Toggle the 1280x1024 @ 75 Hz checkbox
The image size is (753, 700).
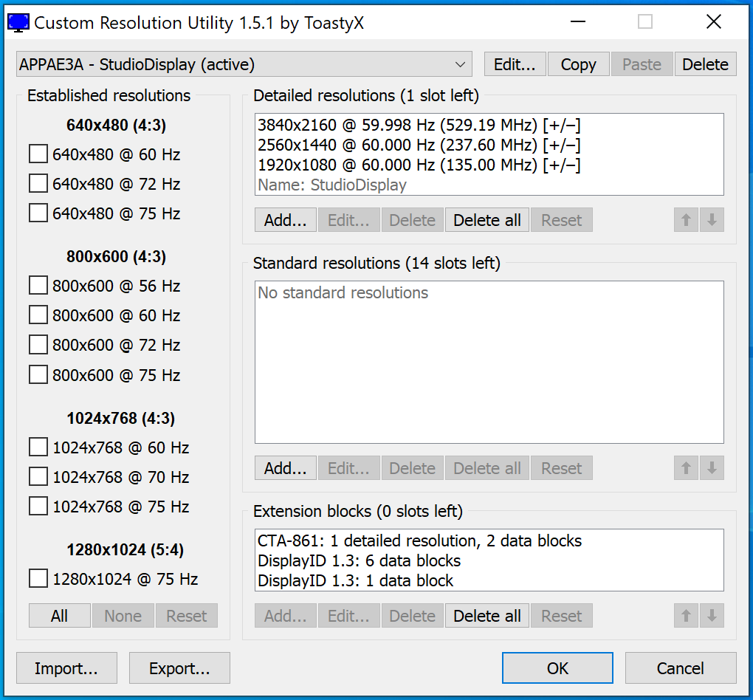point(38,579)
